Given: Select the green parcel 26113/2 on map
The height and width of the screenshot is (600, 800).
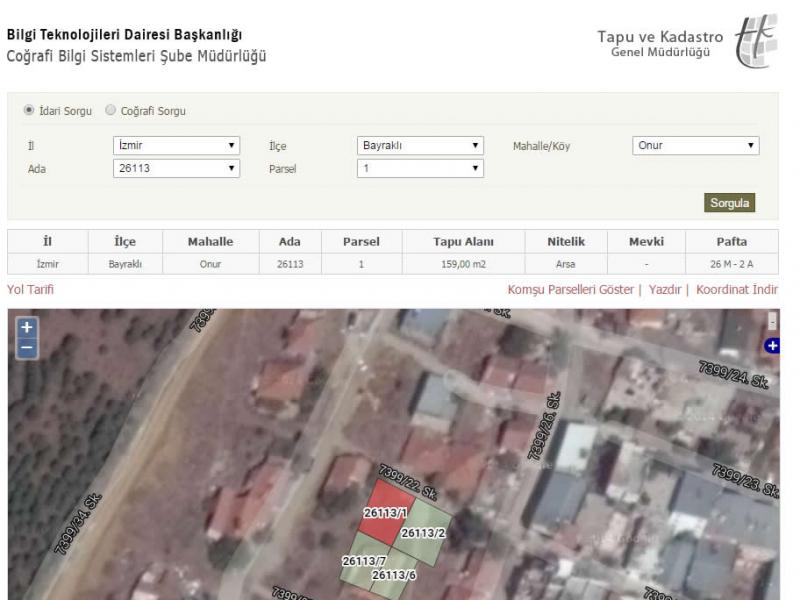Looking at the screenshot, I should click(x=425, y=530).
